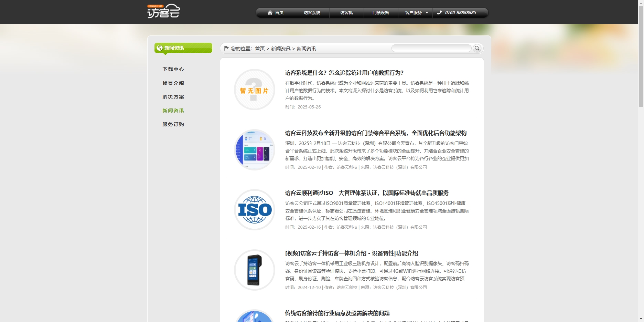Click the summary starting 深圳，2025年2月18日
Screen dimensions: 644x322
tap(377, 151)
